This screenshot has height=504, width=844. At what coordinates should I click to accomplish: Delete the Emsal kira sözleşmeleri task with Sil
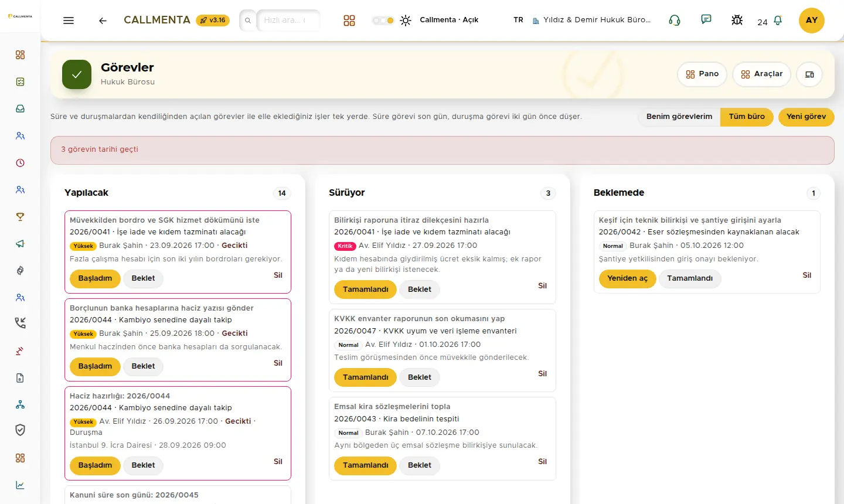point(543,462)
